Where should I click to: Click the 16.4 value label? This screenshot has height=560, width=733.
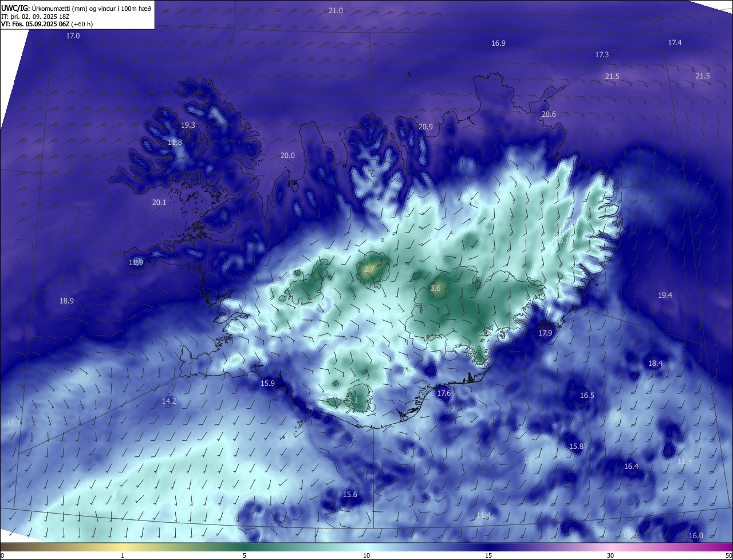[631, 467]
